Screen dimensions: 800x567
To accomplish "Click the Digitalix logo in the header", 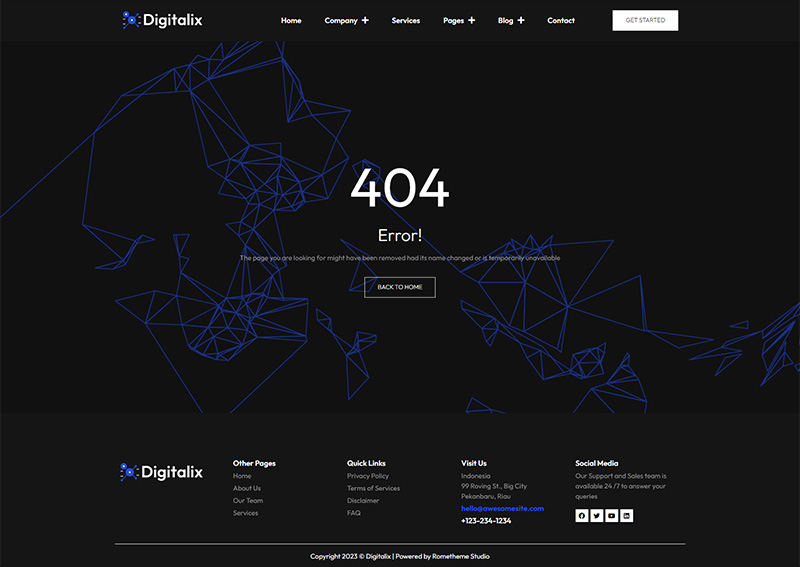I will (x=162, y=20).
